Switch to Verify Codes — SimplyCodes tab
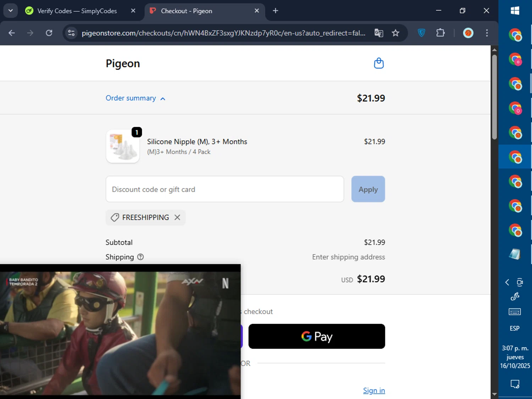Image resolution: width=532 pixels, height=399 pixels. tap(77, 11)
